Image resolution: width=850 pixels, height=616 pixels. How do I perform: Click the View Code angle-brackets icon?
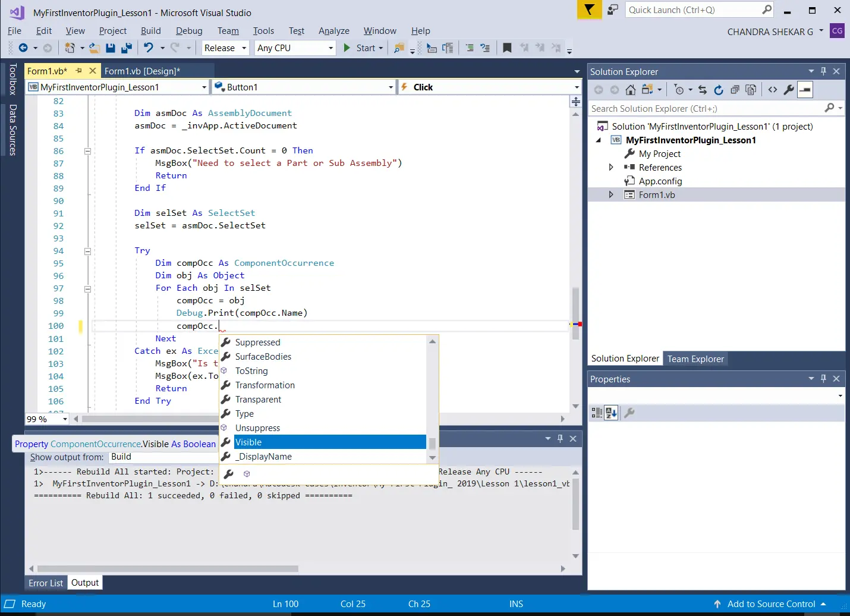pos(773,90)
